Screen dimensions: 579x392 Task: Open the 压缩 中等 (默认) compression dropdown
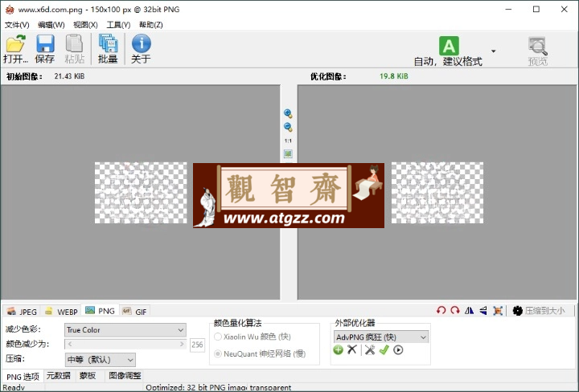point(100,360)
